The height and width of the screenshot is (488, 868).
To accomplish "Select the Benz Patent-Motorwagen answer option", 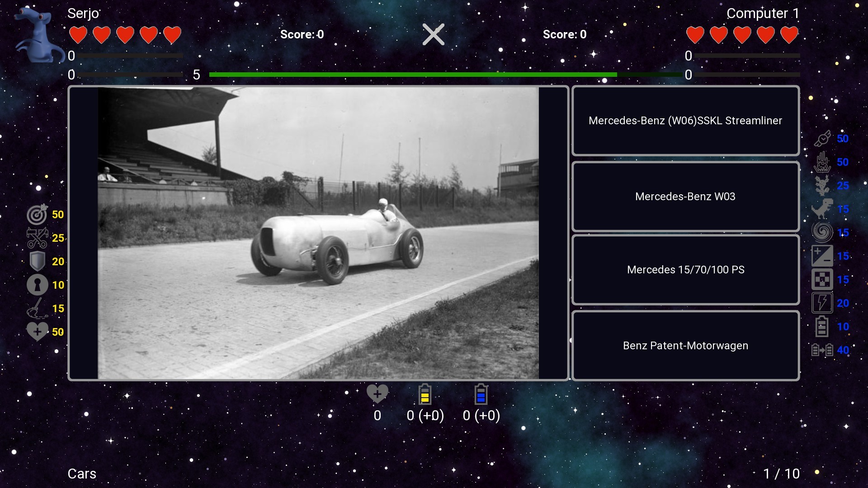I will tap(685, 346).
